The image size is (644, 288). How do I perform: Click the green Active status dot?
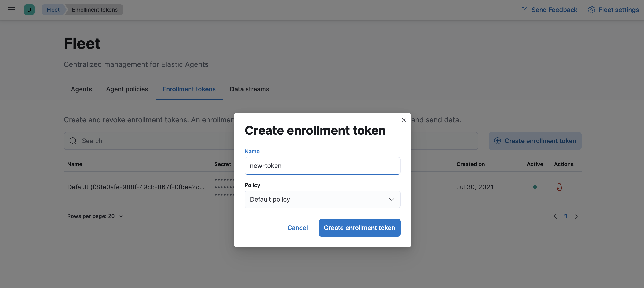point(535,187)
